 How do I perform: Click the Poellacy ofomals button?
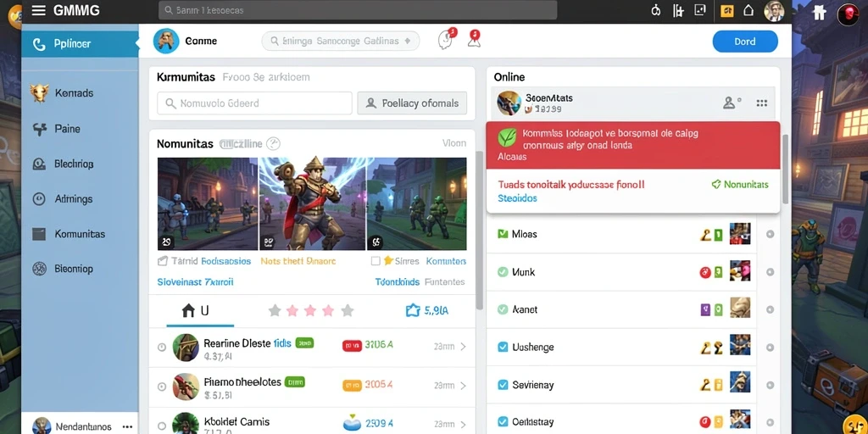click(412, 103)
